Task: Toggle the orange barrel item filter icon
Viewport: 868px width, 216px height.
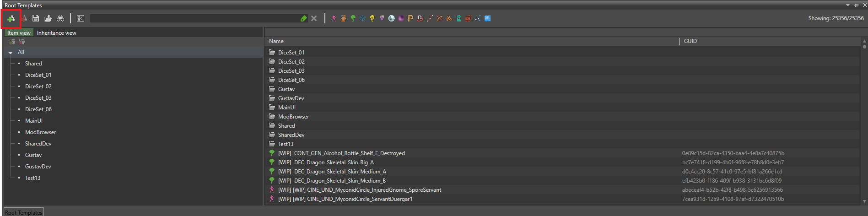Action: (x=343, y=18)
